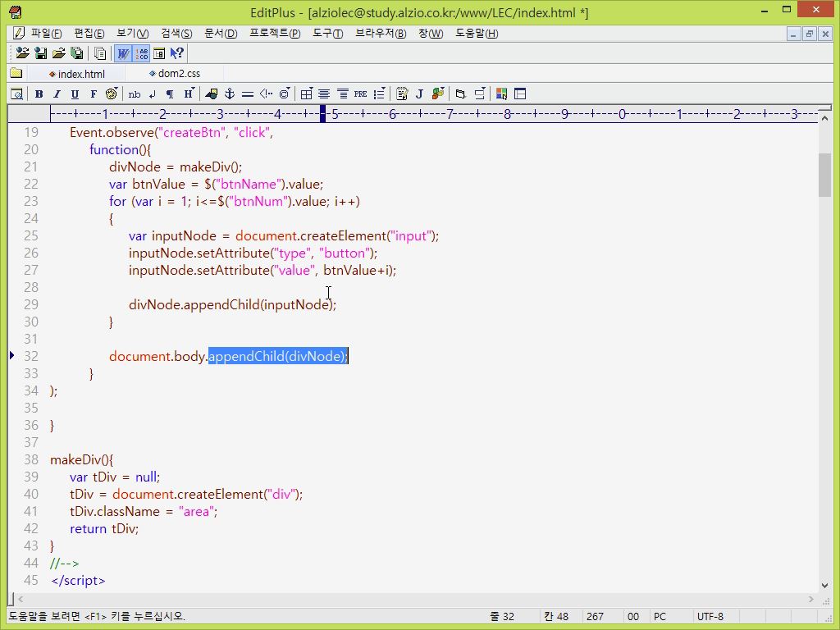
Task: Click the vertical scrollbar down arrow
Action: [x=824, y=586]
